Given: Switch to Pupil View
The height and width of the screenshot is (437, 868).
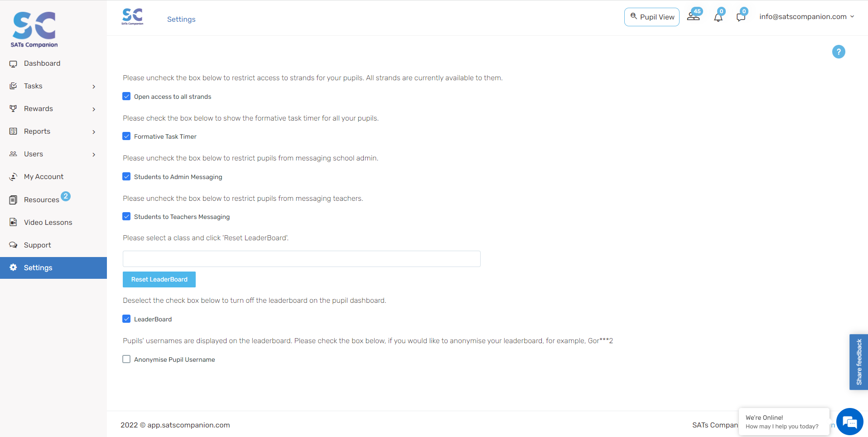Looking at the screenshot, I should click(652, 17).
